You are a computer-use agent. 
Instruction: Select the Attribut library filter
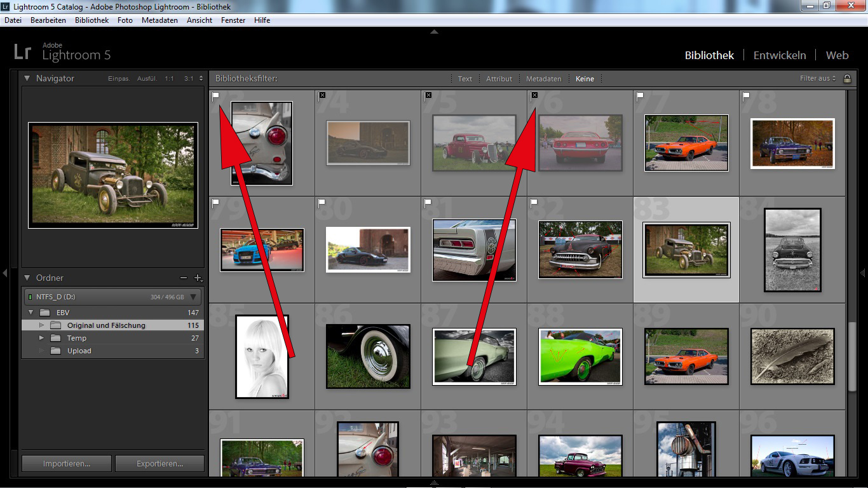[x=499, y=79]
